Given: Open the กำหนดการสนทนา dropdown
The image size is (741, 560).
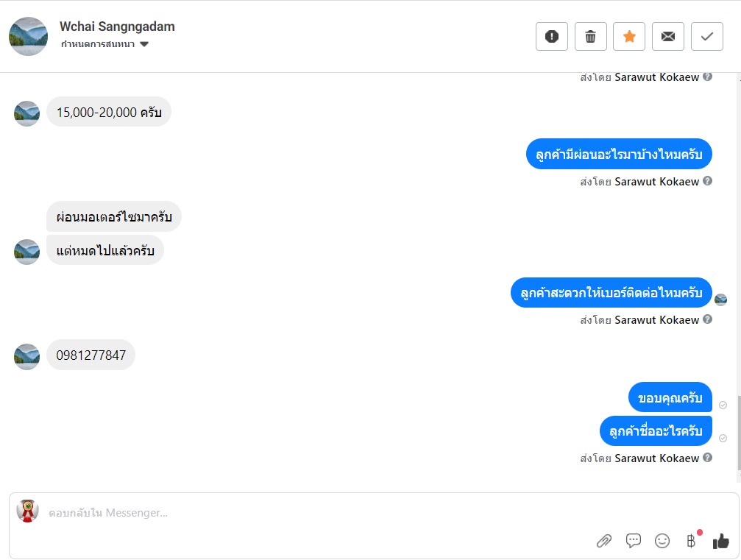Looking at the screenshot, I should [104, 44].
